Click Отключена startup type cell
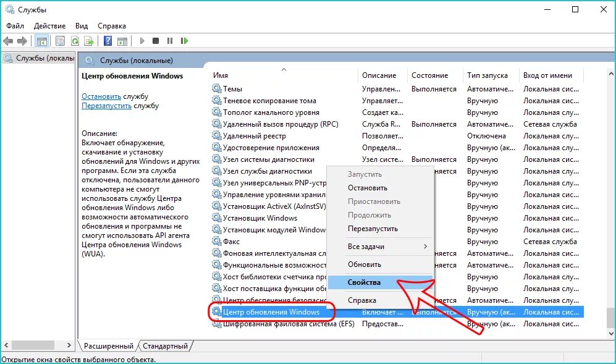 coord(486,136)
